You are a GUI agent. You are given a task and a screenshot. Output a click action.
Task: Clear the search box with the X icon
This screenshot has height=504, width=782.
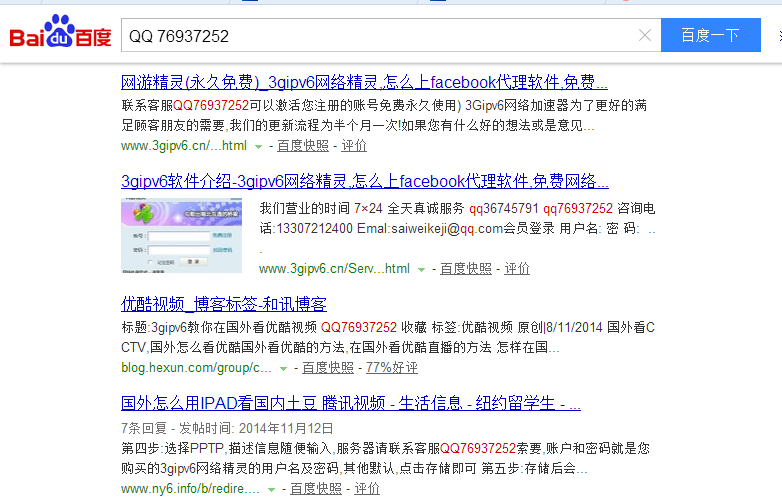[x=645, y=35]
